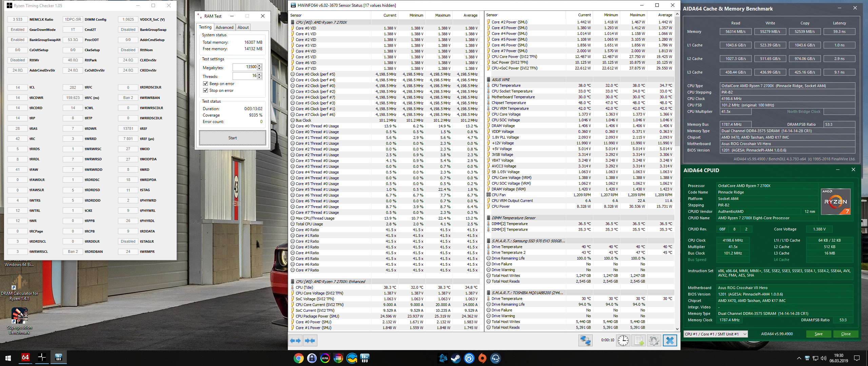The height and width of the screenshot is (366, 868).
Task: Click the HWiNFO expand columns arrows icon
Action: coord(296,341)
